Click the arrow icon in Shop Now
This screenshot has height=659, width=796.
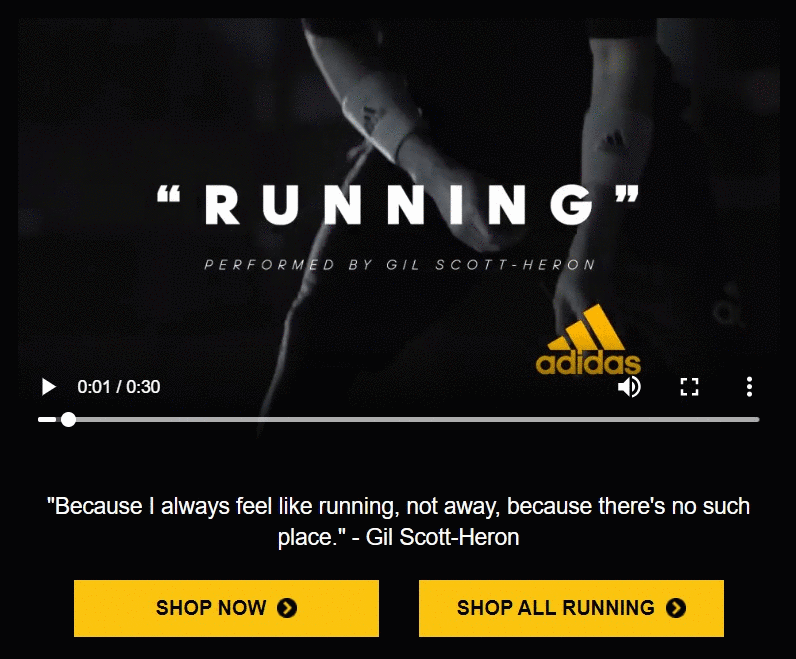287,608
